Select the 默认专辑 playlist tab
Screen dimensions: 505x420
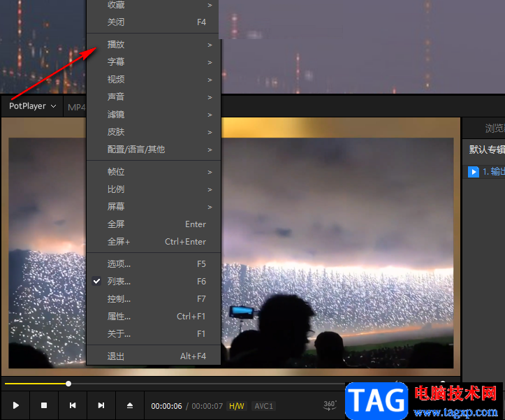pyautogui.click(x=487, y=150)
